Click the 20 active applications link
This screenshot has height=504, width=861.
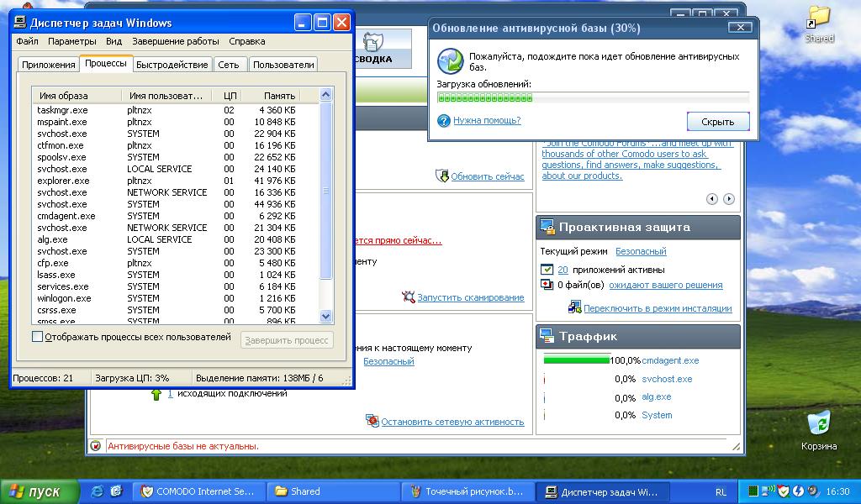click(563, 270)
